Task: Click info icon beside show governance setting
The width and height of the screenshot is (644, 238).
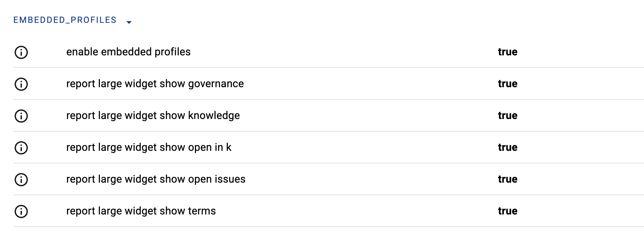Action: pos(21,84)
